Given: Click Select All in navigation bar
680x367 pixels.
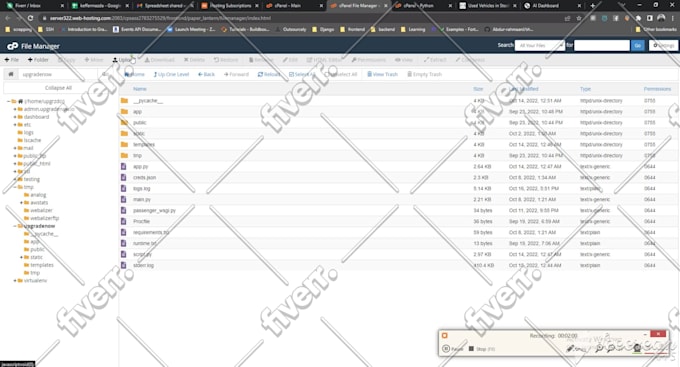Looking at the screenshot, I should pos(302,75).
